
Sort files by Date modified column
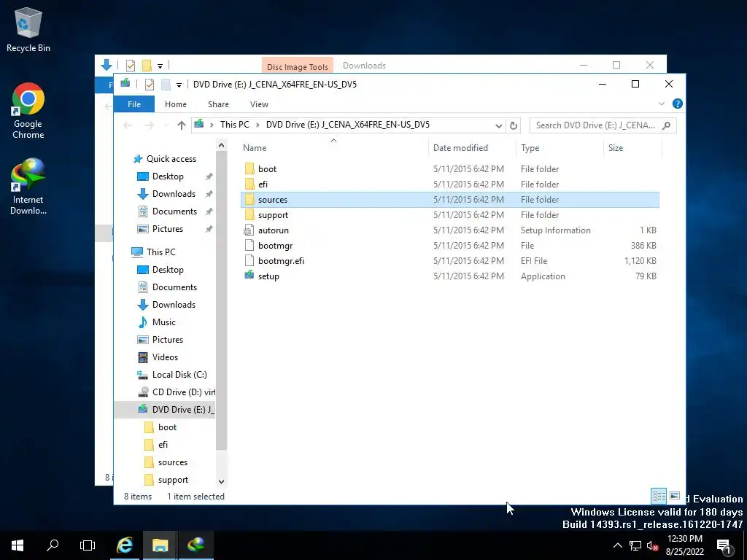460,148
